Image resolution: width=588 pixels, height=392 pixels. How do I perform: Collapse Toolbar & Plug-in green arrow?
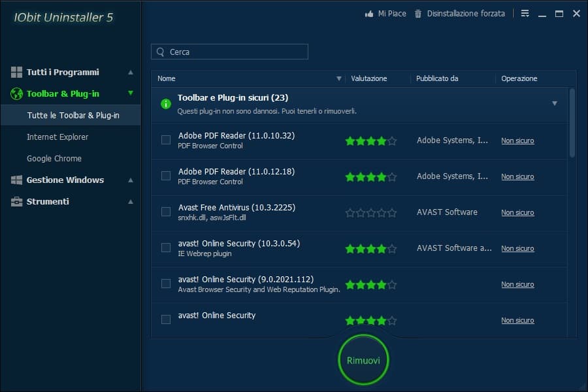(131, 93)
